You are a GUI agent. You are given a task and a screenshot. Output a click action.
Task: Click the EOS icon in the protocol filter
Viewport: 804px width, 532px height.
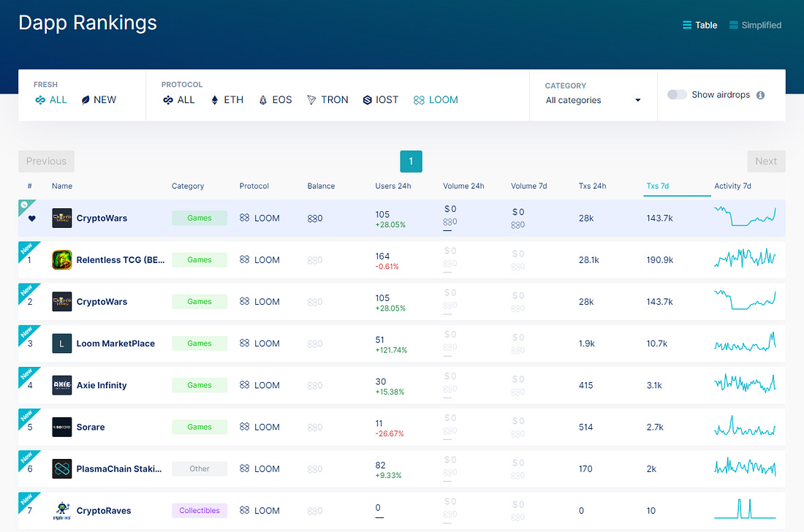click(263, 100)
